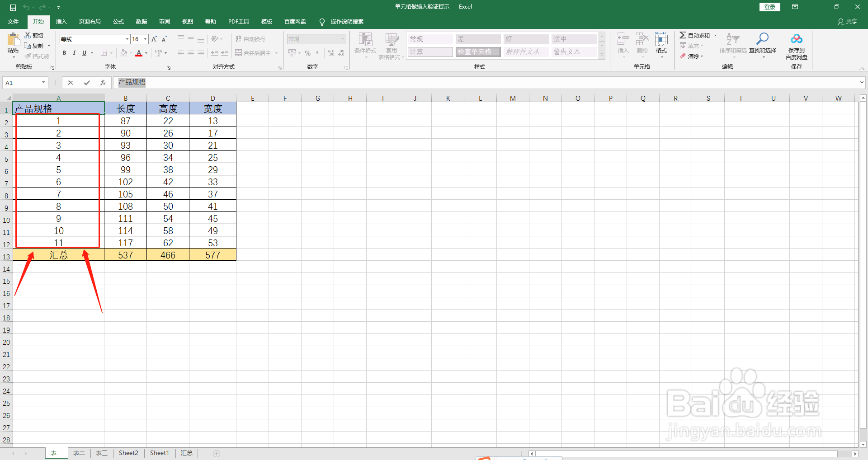Click the fill color bucket swatch
This screenshot has width=868, height=460.
coord(123,53)
